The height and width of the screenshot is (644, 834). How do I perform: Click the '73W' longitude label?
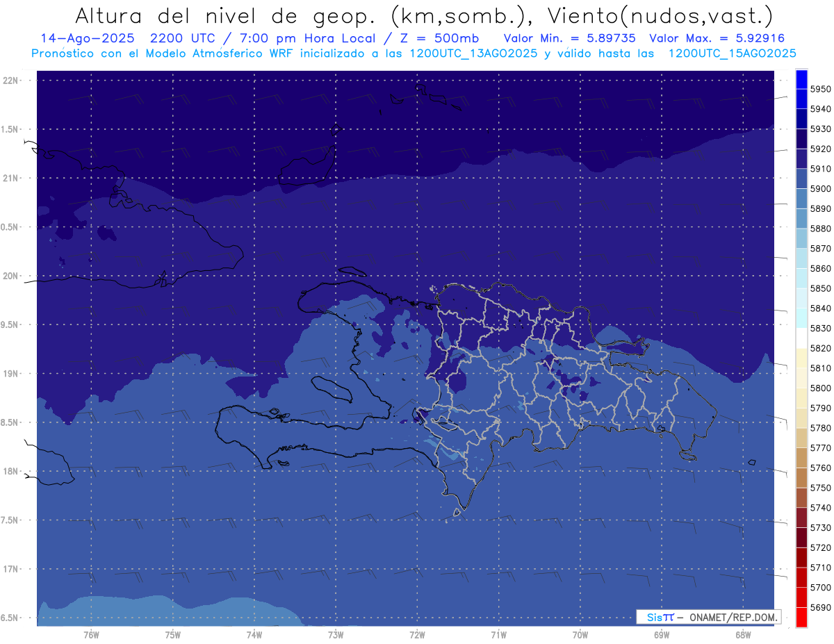coord(335,634)
